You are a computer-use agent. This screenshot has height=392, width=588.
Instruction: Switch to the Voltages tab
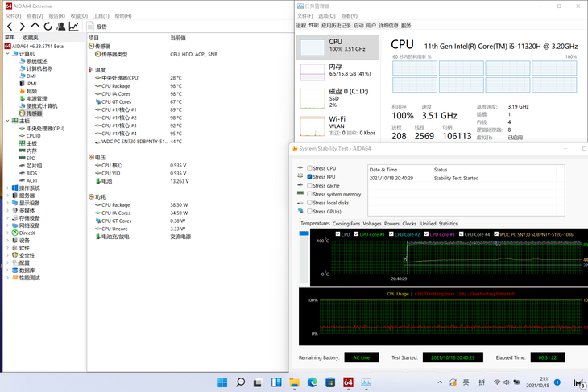pyautogui.click(x=372, y=224)
